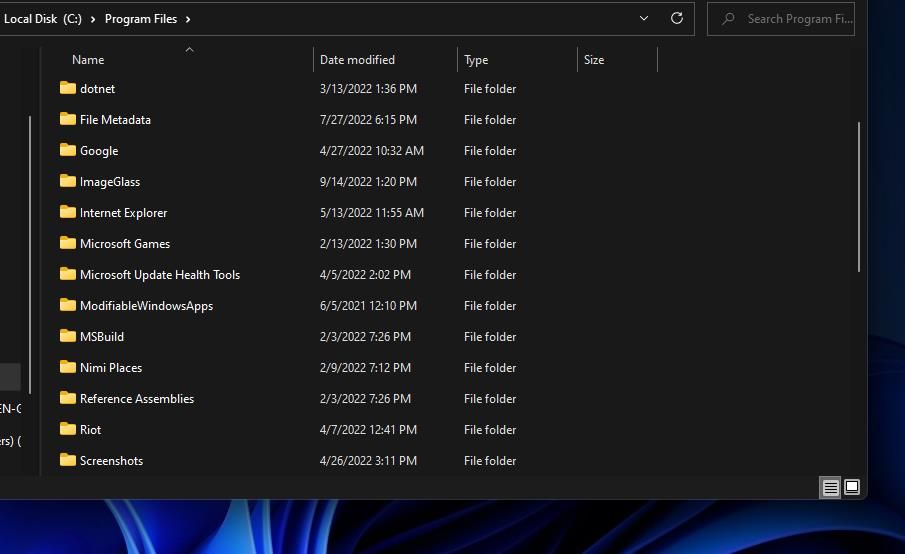Select the Screenshots folder name
The image size is (905, 554).
coord(111,461)
